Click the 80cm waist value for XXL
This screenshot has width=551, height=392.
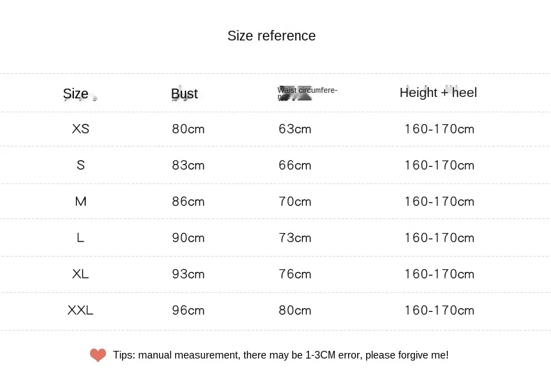click(295, 310)
